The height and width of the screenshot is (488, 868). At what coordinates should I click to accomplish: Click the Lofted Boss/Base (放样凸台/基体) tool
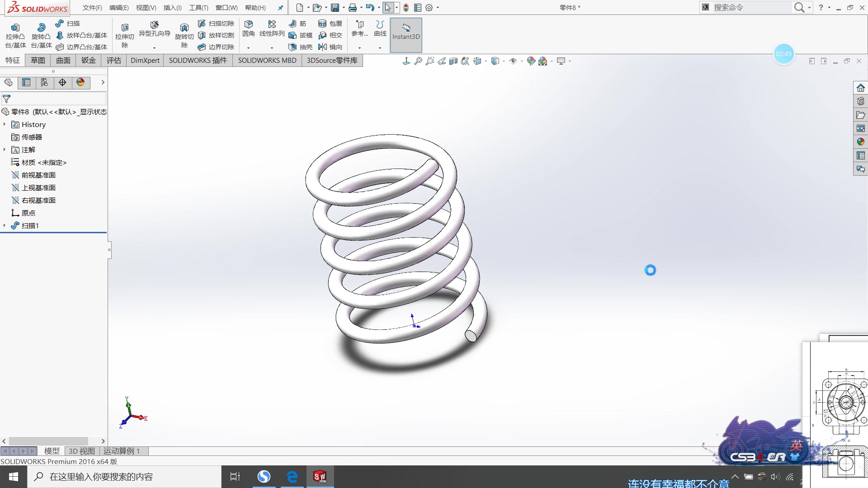point(81,35)
